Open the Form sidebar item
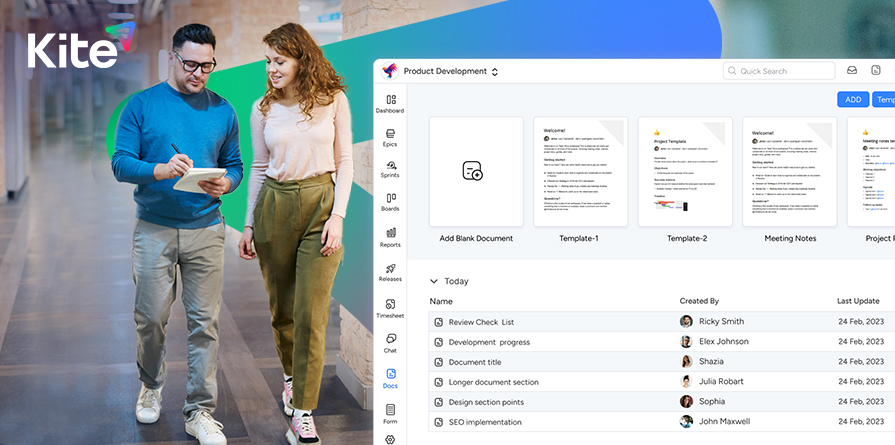 (x=390, y=414)
